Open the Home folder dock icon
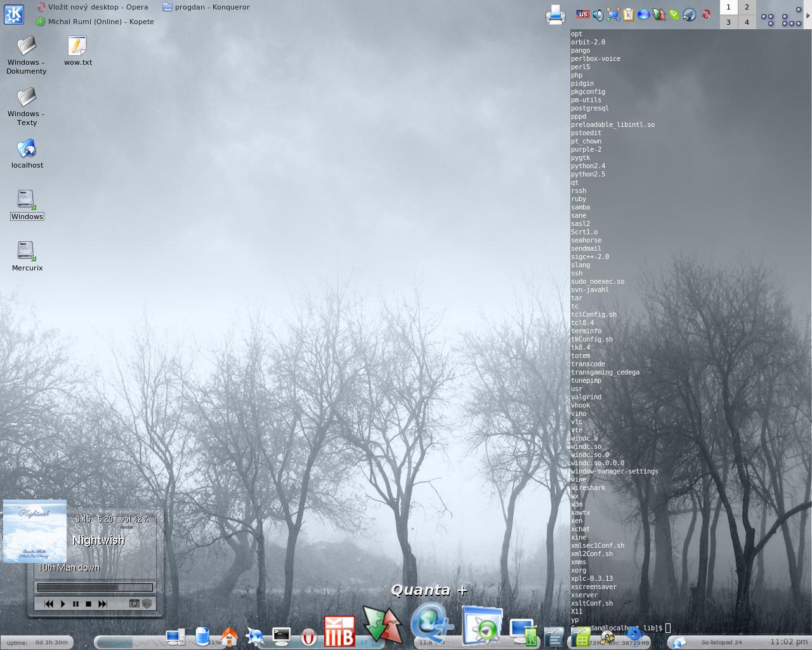Image resolution: width=812 pixels, height=650 pixels. click(x=229, y=636)
